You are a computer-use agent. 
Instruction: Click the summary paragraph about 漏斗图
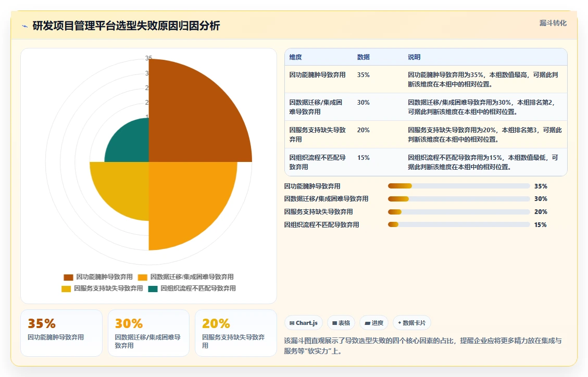pos(422,346)
